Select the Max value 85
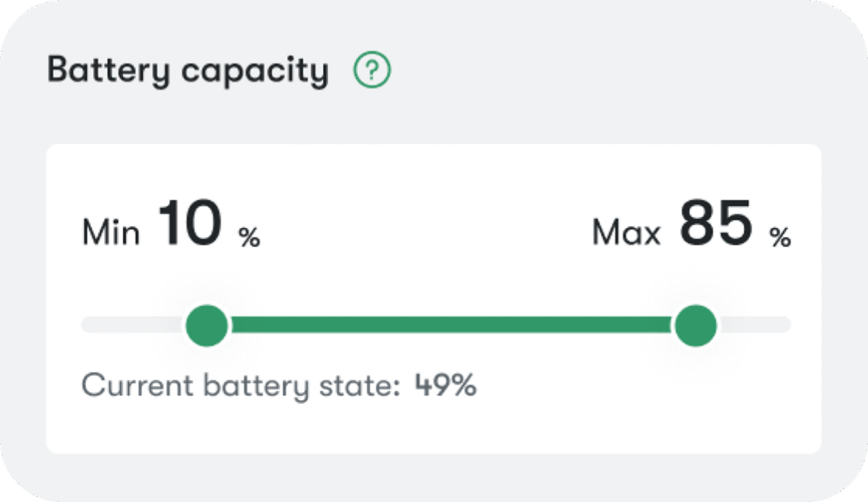Viewport: 868px width, 502px height. (x=716, y=224)
